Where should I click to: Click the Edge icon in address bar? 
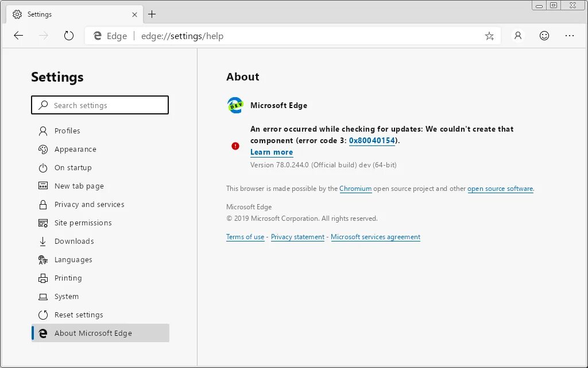98,36
